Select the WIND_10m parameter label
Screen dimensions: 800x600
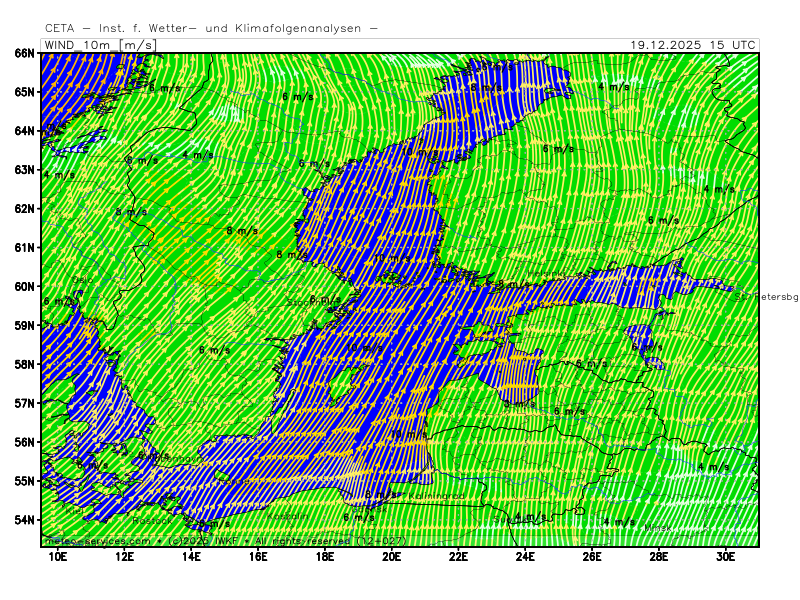[x=78, y=45]
